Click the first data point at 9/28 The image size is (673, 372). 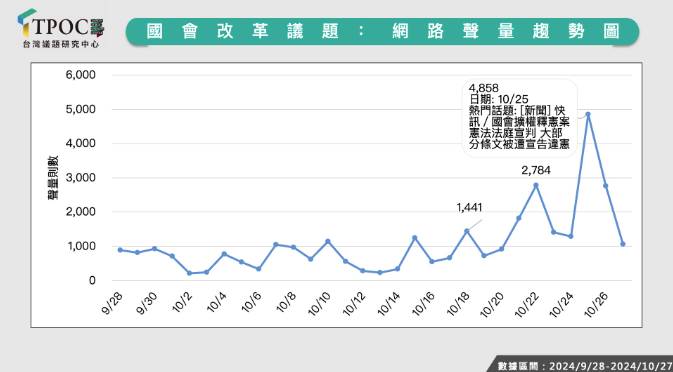coord(120,250)
